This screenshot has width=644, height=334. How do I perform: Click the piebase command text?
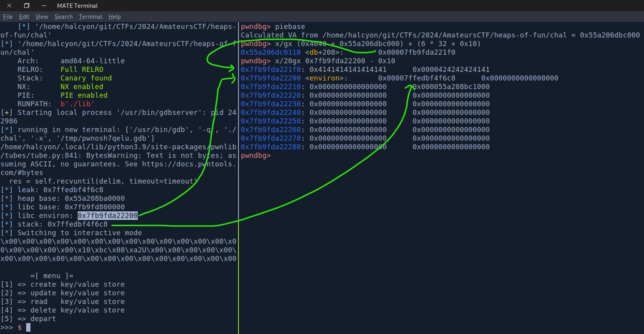tap(290, 27)
